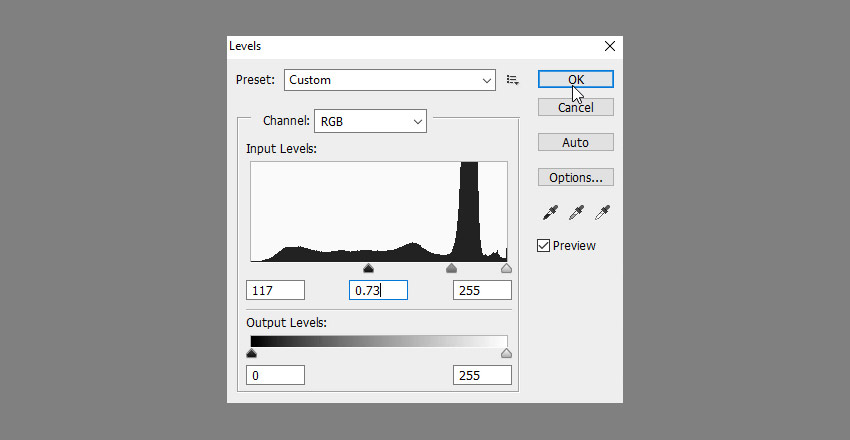The height and width of the screenshot is (440, 850).
Task: Open the Preset dropdown showing Custom
Action: click(x=390, y=80)
